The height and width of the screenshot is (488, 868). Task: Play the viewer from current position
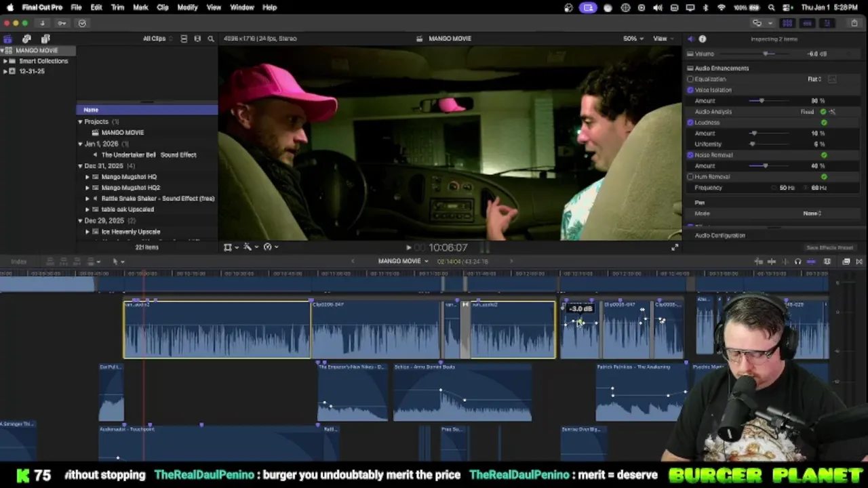pyautogui.click(x=408, y=248)
